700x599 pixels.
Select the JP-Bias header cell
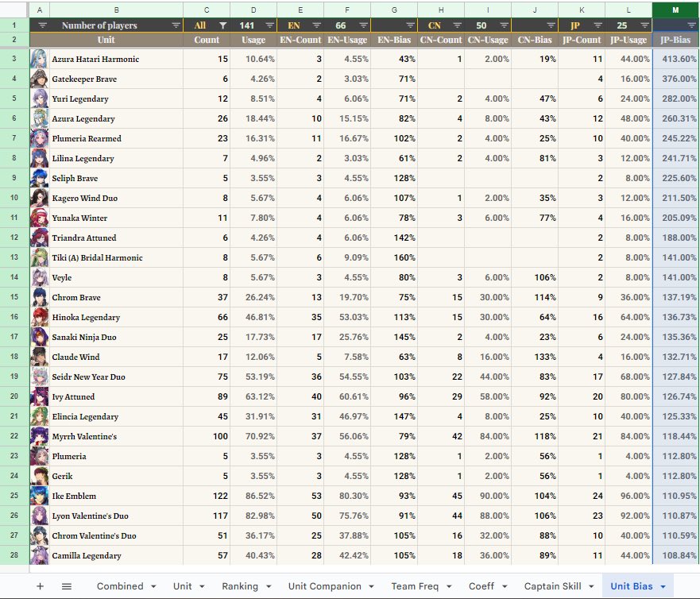[676, 40]
